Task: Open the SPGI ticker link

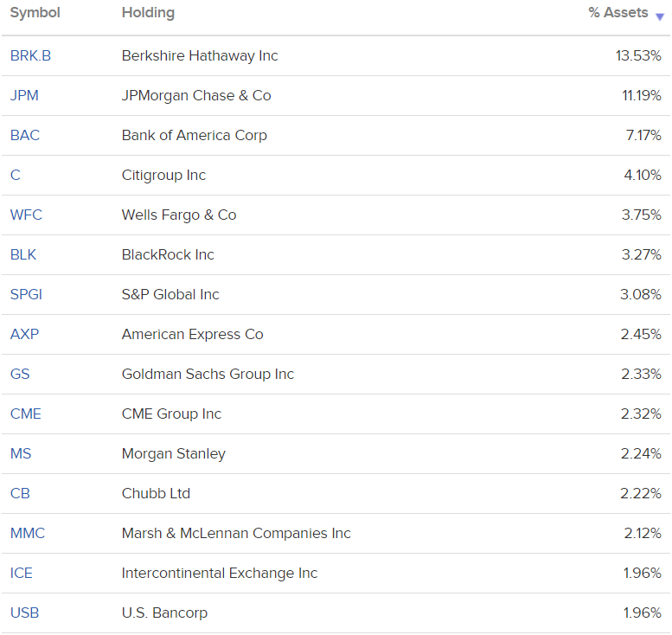Action: (26, 294)
